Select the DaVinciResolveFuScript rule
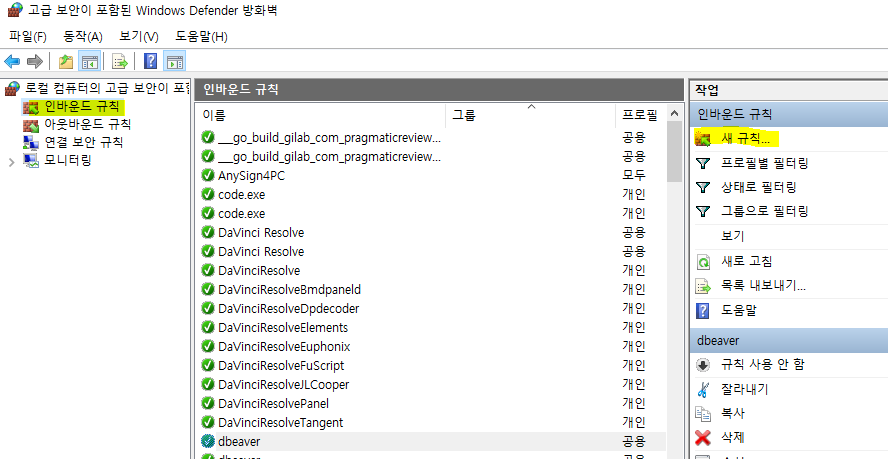This screenshot has height=459, width=888. [281, 366]
